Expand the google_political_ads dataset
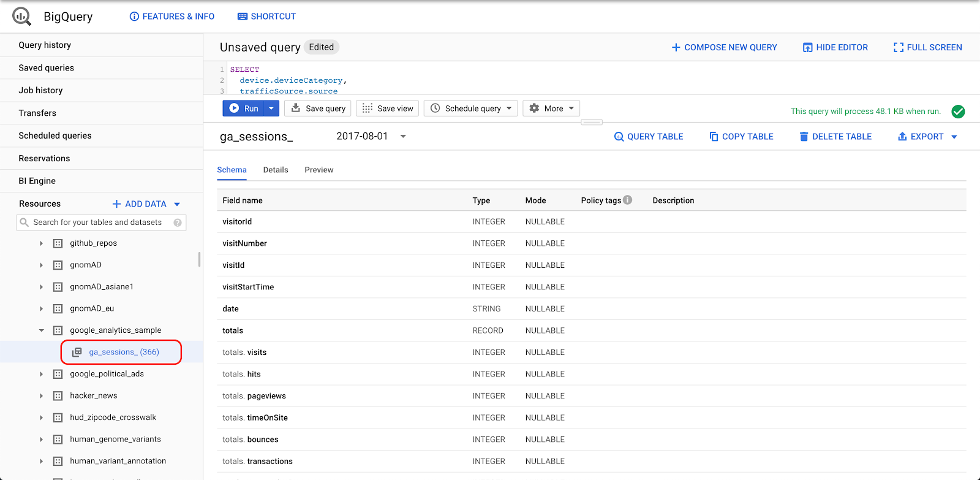980x480 pixels. (x=41, y=374)
